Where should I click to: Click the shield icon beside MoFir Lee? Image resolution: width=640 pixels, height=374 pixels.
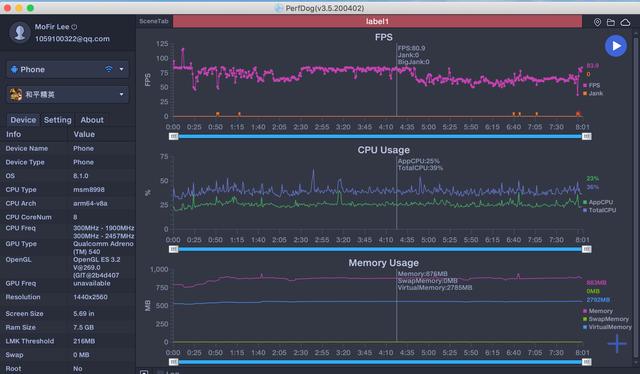tap(74, 27)
